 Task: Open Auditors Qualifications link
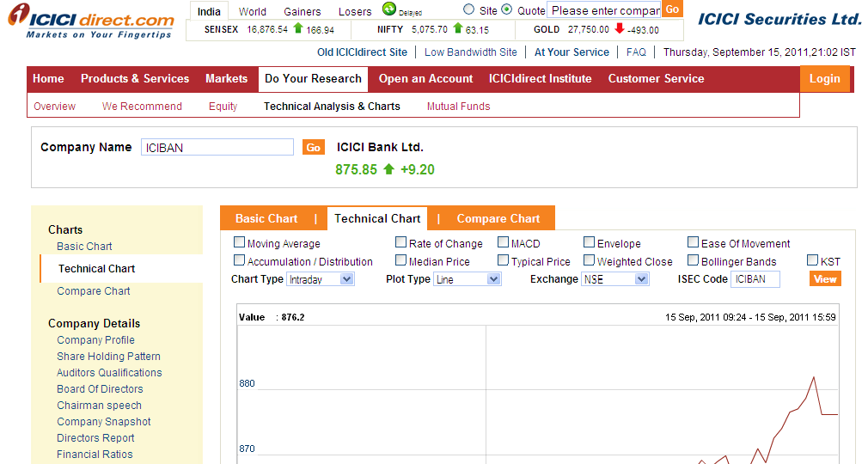coord(110,373)
